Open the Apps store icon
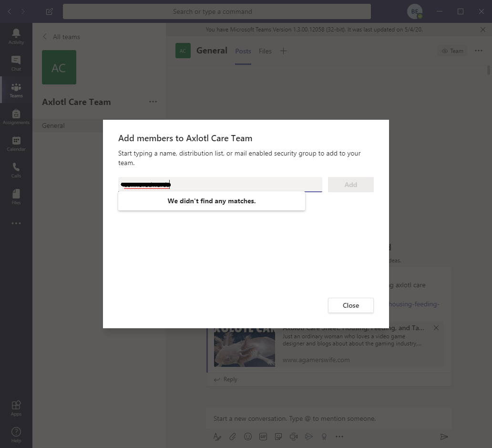 (16, 408)
